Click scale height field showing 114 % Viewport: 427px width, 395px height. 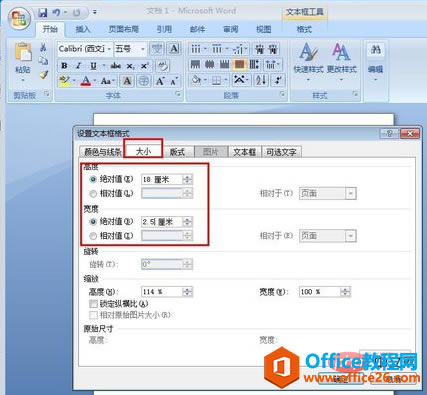[x=162, y=292]
